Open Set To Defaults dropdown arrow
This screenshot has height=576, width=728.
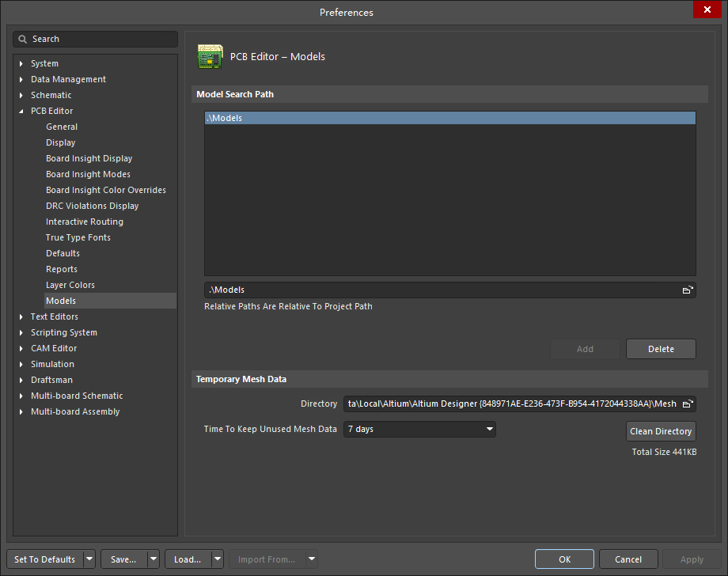(x=89, y=559)
